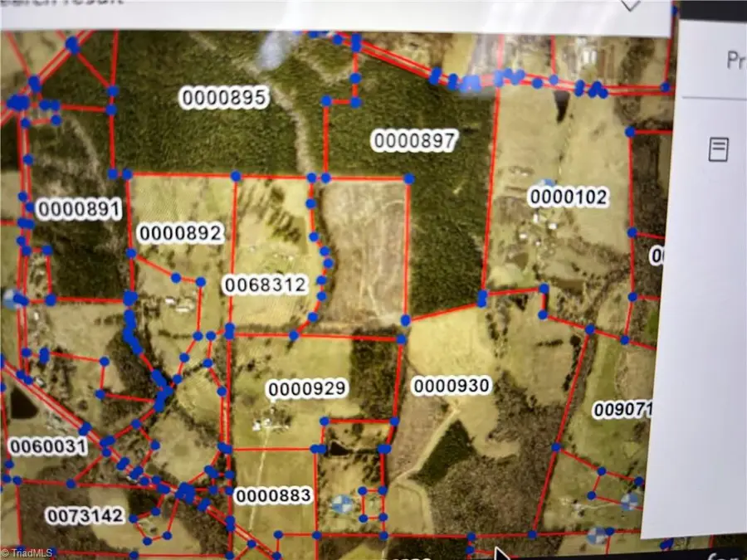Select the survey marker icon at the bottom right
Viewport: 747px width, 560px height.
pyautogui.click(x=597, y=535)
